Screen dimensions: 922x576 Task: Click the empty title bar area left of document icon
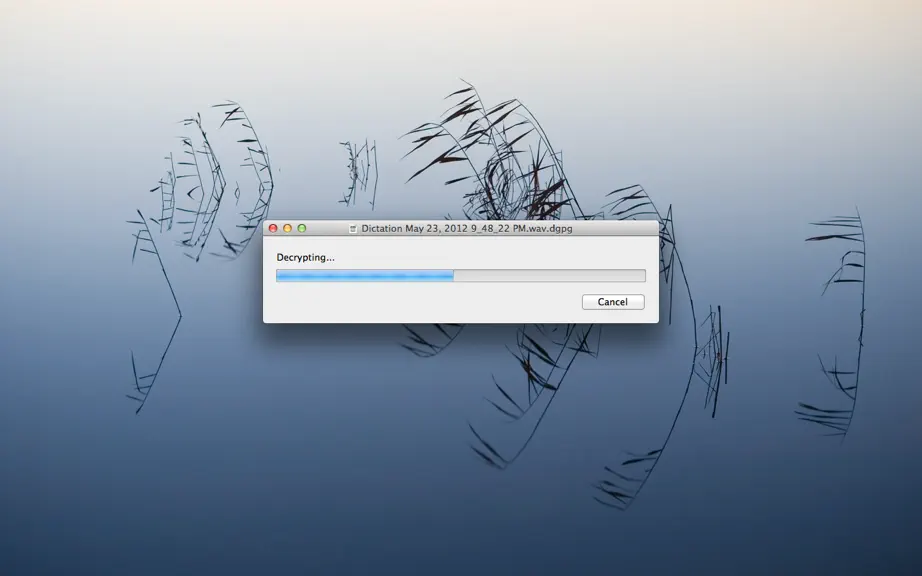[x=327, y=228]
